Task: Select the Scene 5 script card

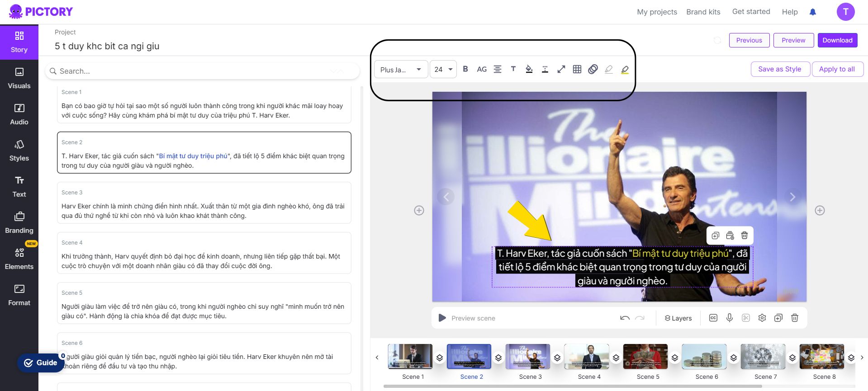Action: point(204,303)
